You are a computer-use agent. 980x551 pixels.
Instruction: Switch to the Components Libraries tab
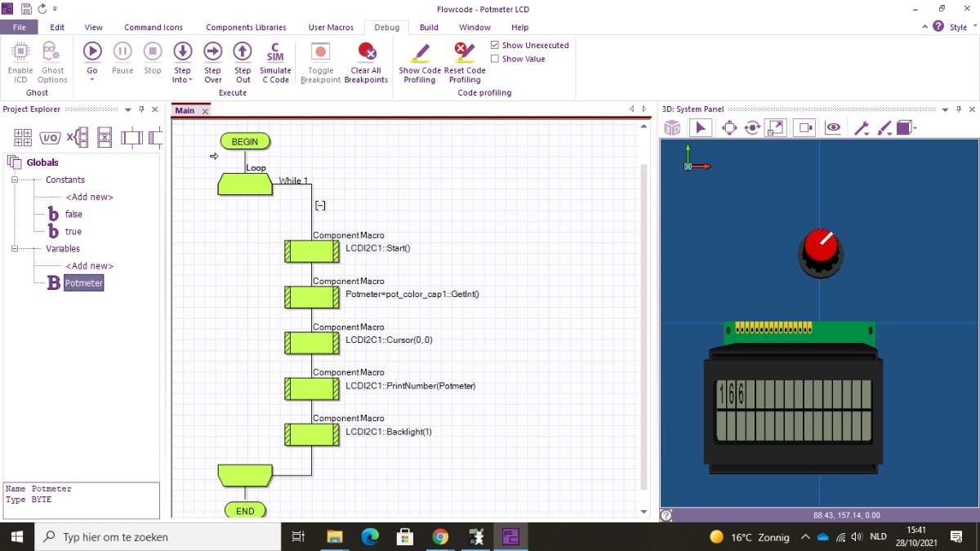point(246,27)
